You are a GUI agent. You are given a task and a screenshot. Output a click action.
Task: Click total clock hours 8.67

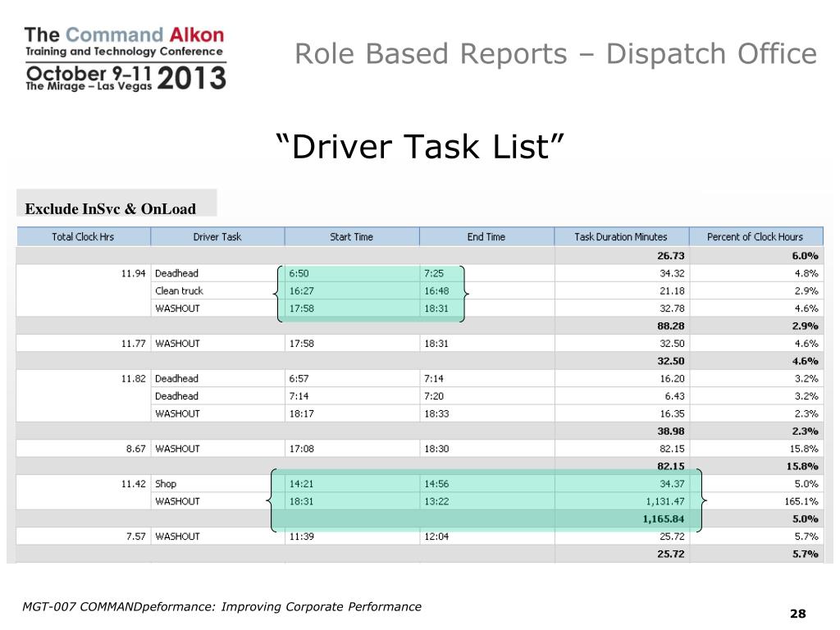tap(136, 449)
